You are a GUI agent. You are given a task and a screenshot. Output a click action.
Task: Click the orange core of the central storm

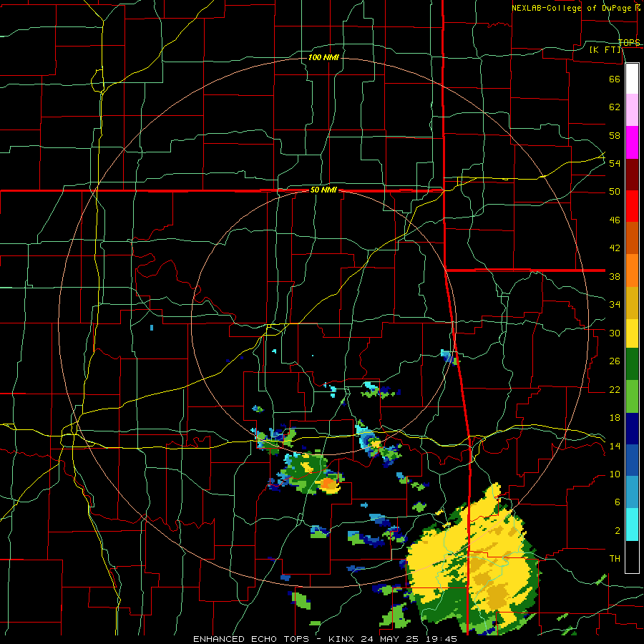328,484
